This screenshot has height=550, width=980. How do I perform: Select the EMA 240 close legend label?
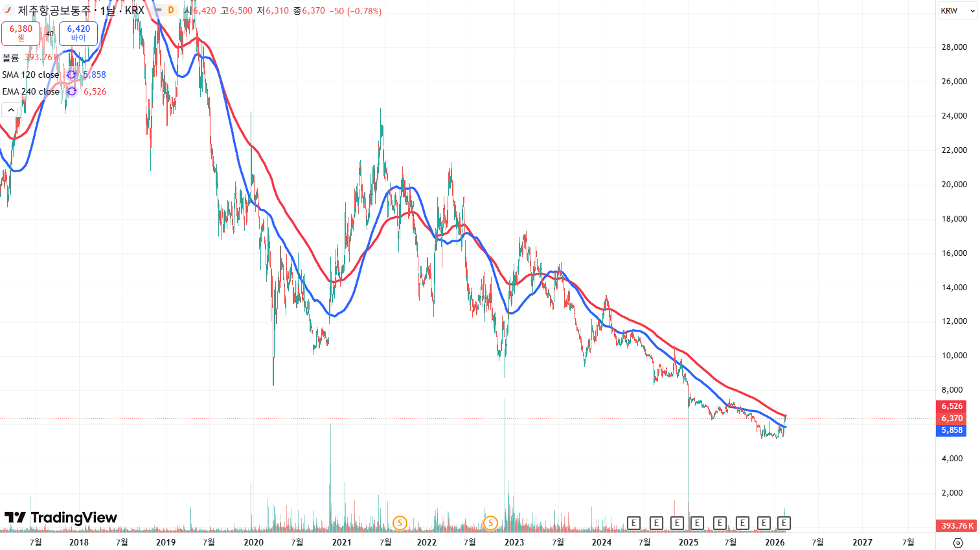(x=30, y=91)
